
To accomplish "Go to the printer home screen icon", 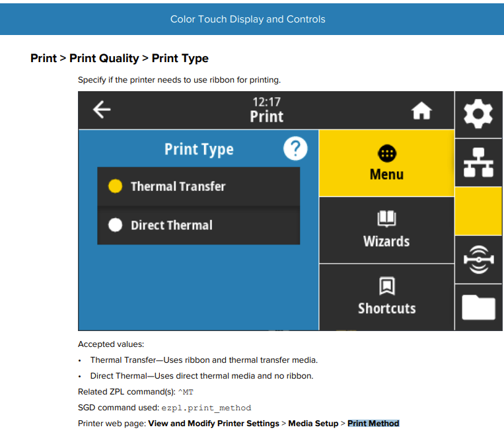I will (x=421, y=112).
